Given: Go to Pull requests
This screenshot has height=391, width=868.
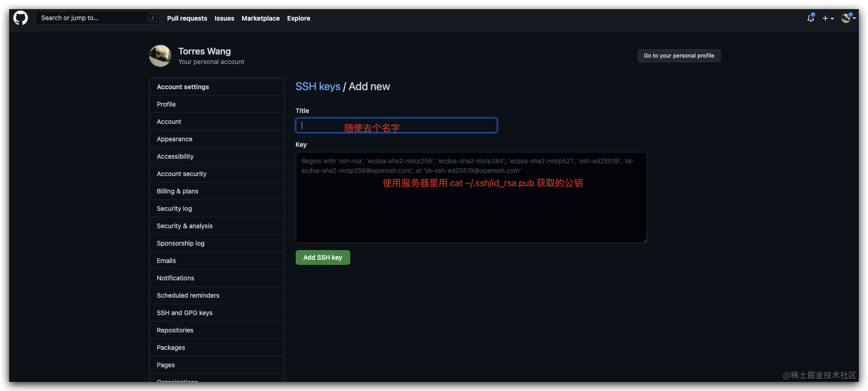Looking at the screenshot, I should (187, 18).
